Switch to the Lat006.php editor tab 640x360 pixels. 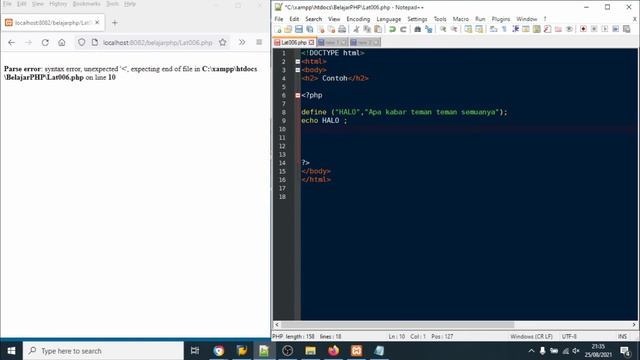click(294, 42)
